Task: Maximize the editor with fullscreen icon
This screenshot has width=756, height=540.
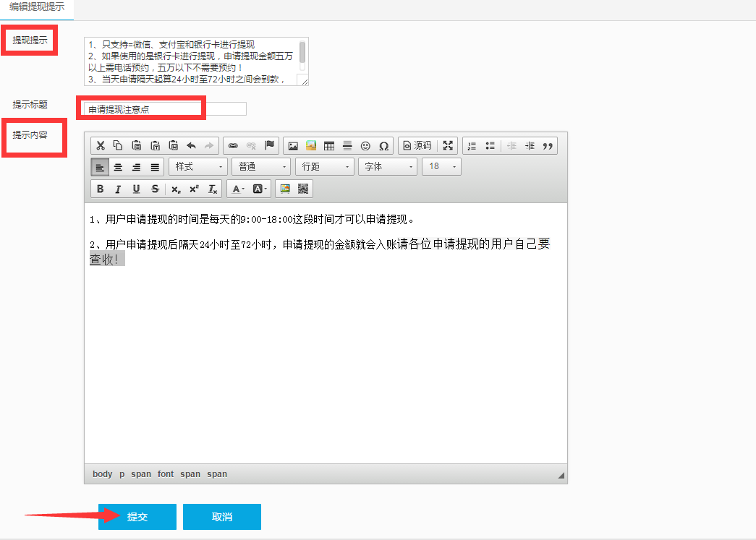Action: tap(448, 145)
